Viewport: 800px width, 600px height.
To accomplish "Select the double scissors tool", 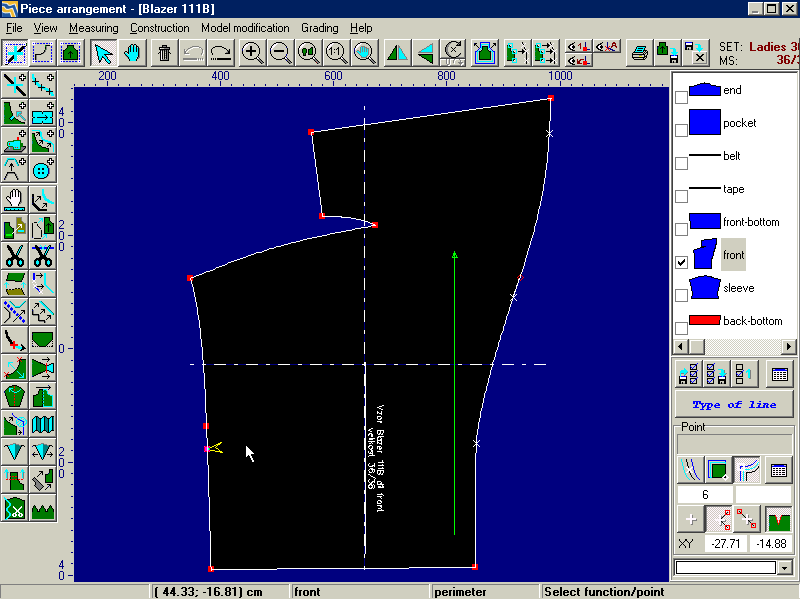I will [43, 255].
